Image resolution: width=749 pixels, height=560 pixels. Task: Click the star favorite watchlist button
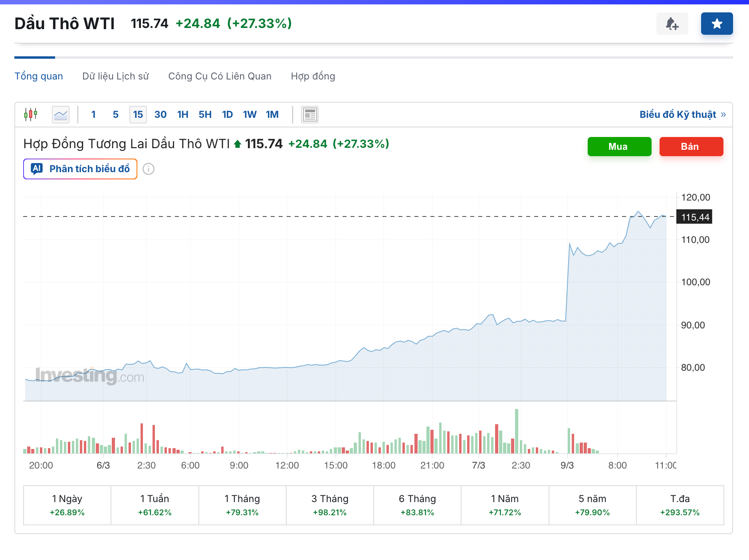pos(717,24)
